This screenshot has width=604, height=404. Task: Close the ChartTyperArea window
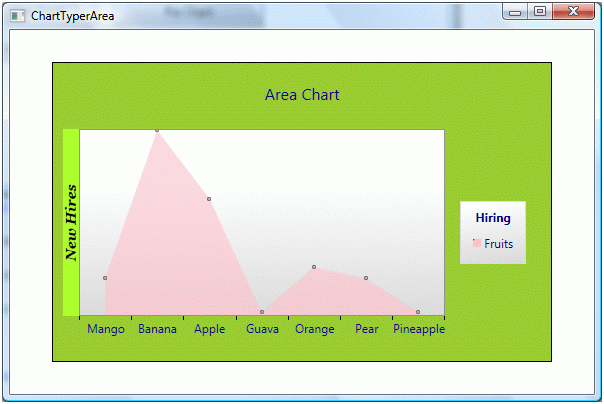click(x=573, y=12)
